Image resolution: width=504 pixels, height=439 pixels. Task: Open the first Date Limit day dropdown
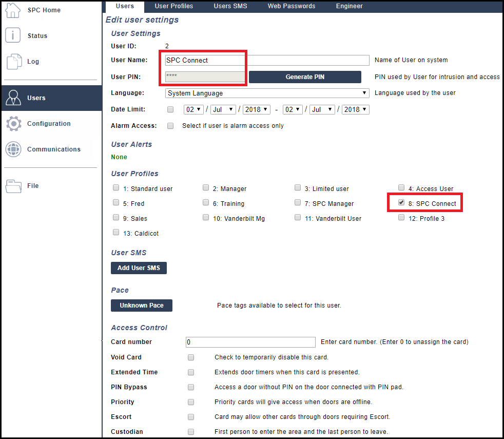click(x=193, y=109)
